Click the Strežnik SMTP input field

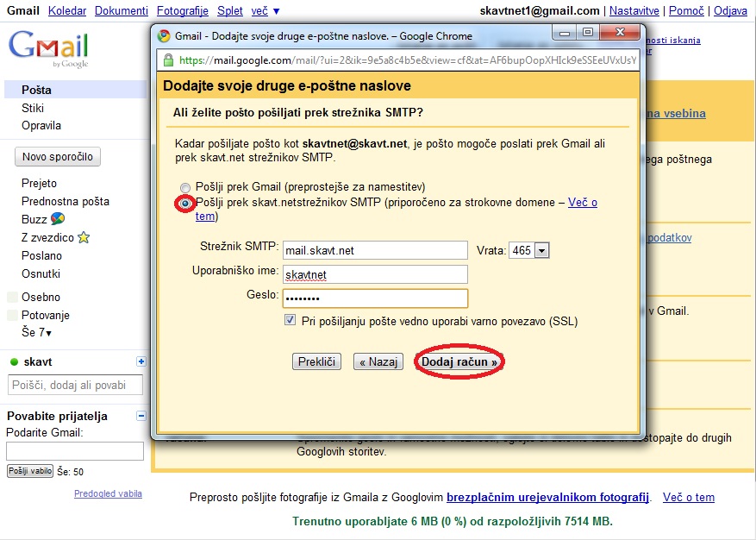375,250
